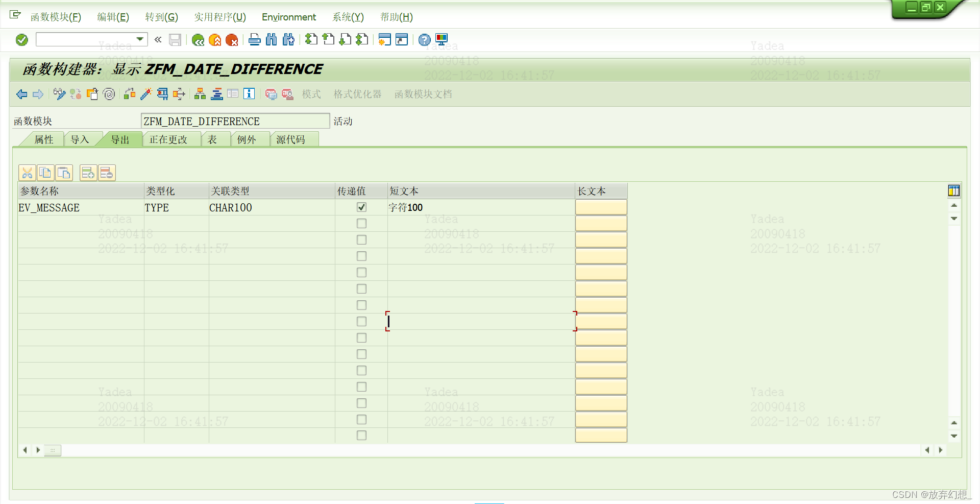
Task: Open the 帮助(H) menu
Action: coord(397,17)
